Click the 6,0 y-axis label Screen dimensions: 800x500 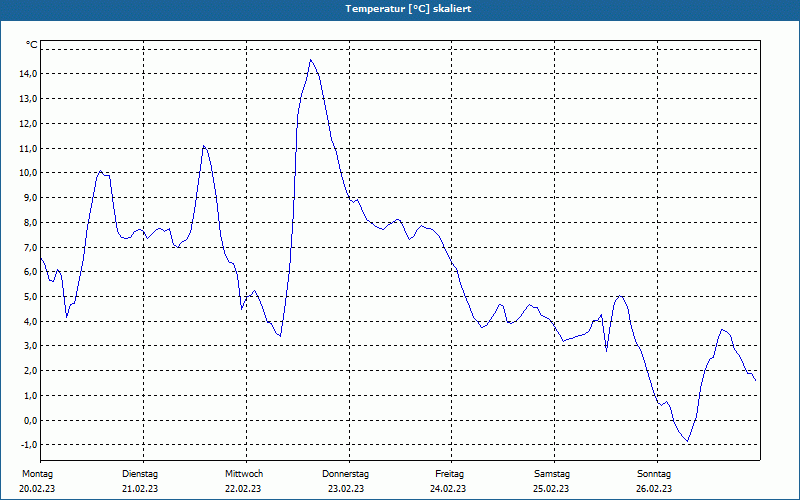tap(30, 271)
